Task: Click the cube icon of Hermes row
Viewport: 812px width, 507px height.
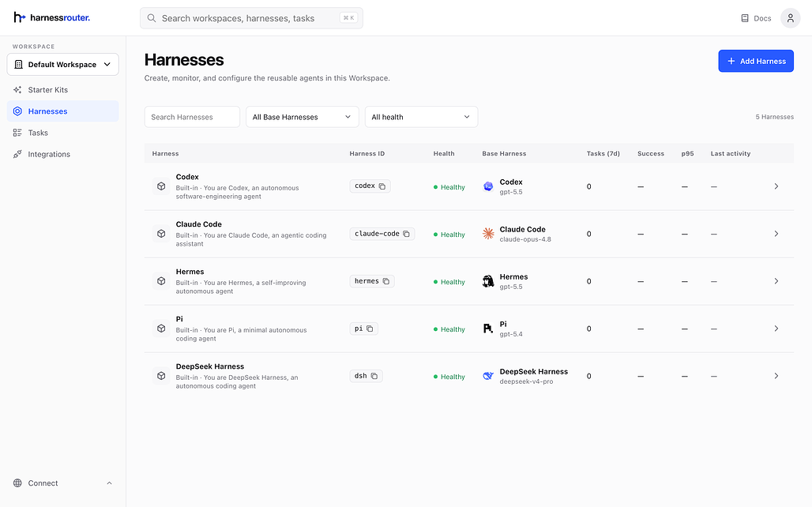Action: tap(161, 281)
